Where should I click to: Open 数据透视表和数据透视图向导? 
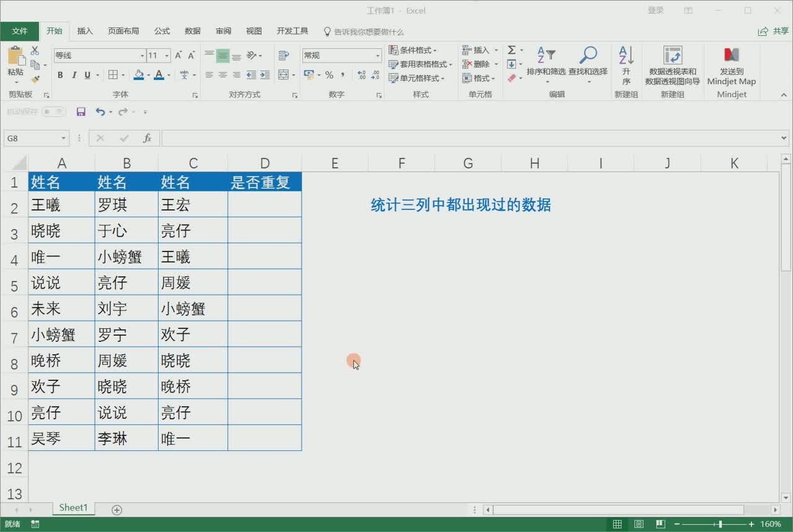point(672,66)
